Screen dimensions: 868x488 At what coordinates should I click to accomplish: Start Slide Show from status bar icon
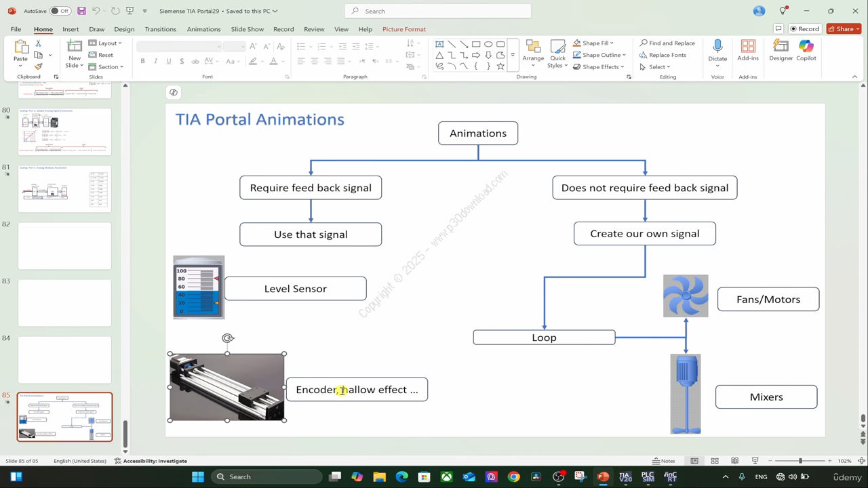pos(755,461)
